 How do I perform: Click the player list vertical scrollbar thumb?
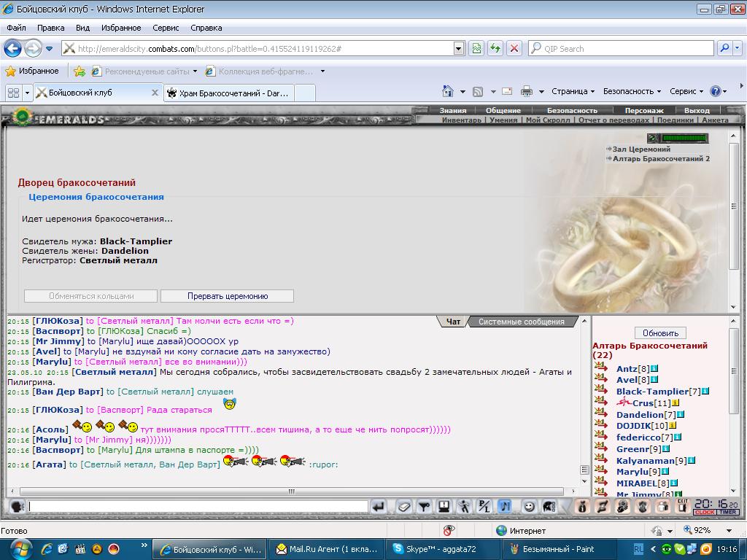(734, 371)
